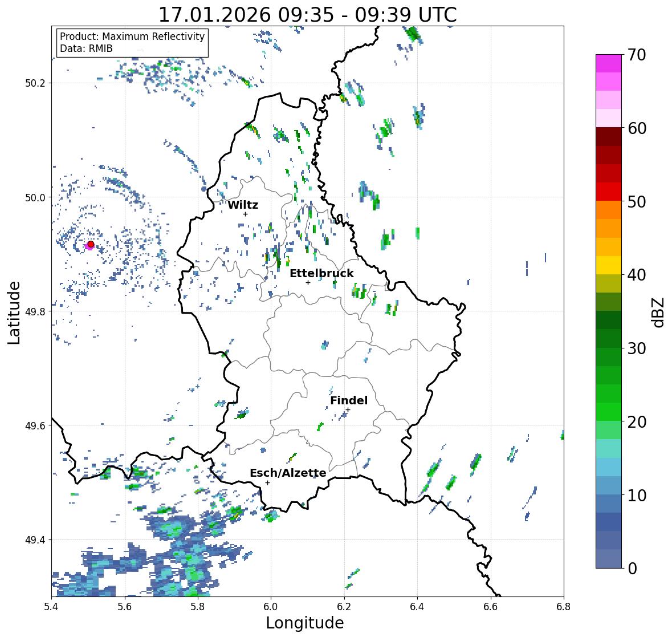Image resolution: width=672 pixels, height=637 pixels.
Task: Click the red radar site dot
Action: coord(91,244)
